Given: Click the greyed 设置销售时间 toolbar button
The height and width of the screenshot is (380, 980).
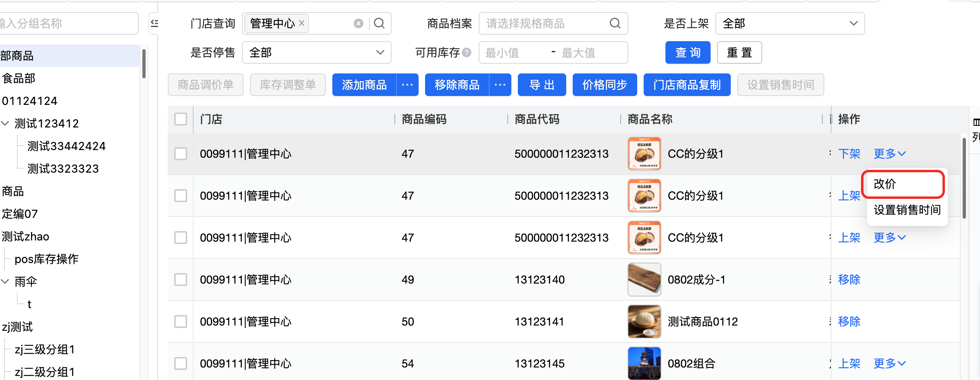Looking at the screenshot, I should click(781, 85).
